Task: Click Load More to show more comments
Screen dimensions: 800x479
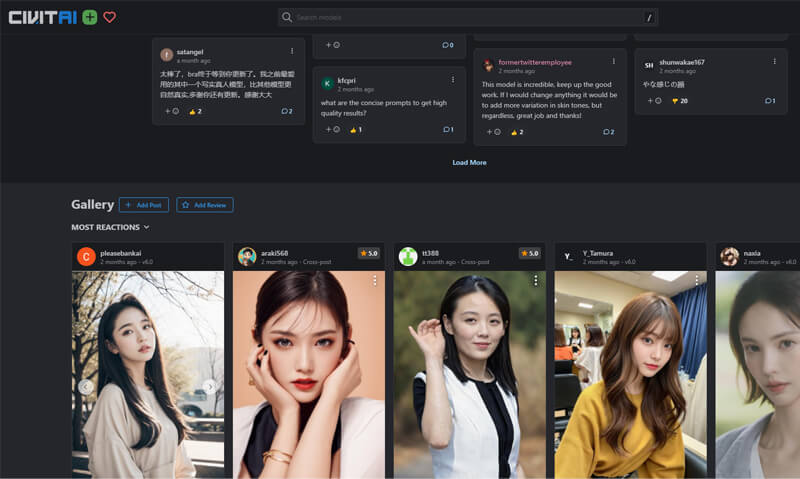Action: [x=469, y=162]
